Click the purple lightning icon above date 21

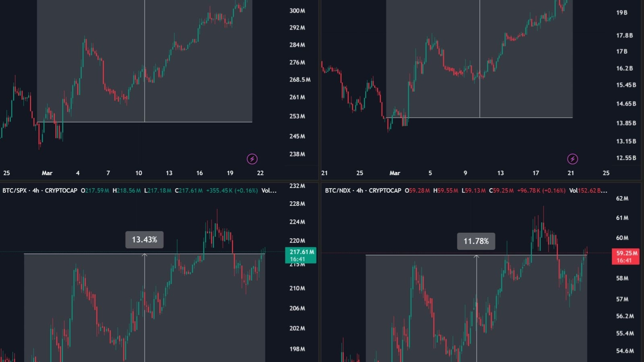click(572, 159)
